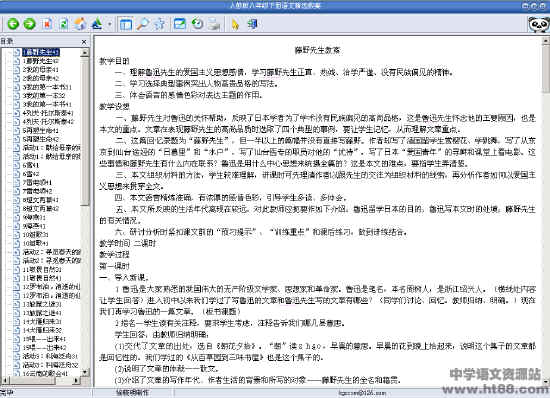This screenshot has height=398, width=550.
Task: Open the 16云南的歌会41 entry
Action: 45,373
